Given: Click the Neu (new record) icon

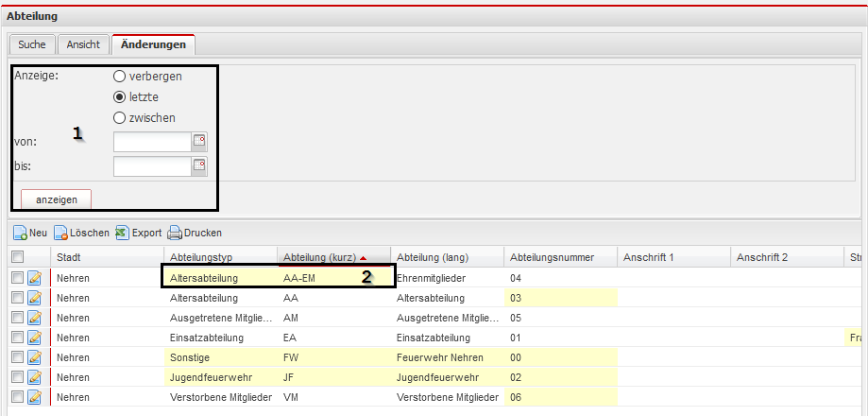Looking at the screenshot, I should pos(19,233).
